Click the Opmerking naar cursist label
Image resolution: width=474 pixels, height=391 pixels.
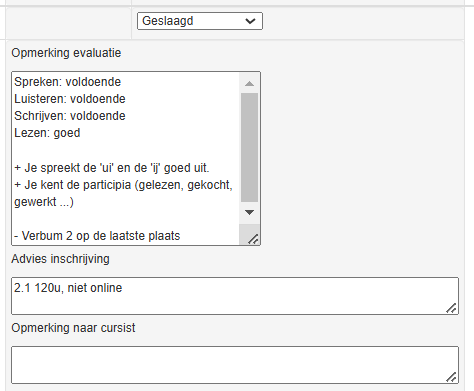tap(73, 328)
